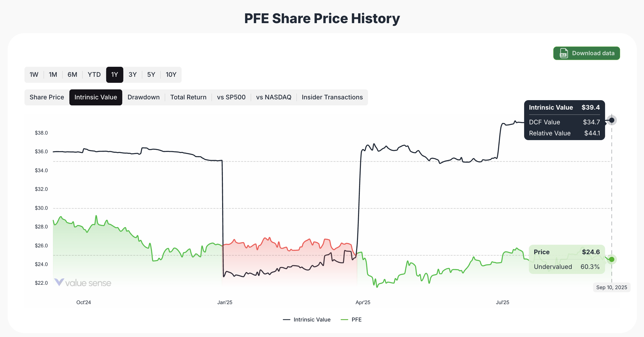Select the 1W time range
The width and height of the screenshot is (644, 337).
[x=34, y=75]
